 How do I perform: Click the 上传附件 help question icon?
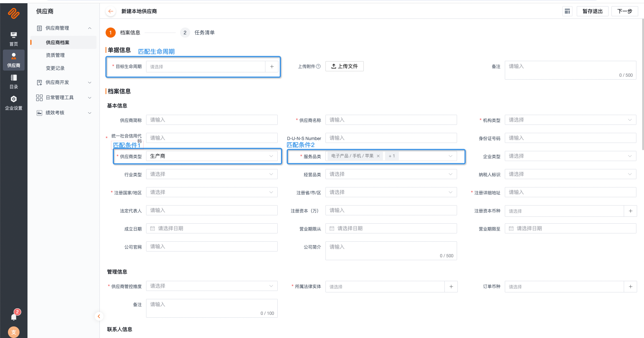[x=319, y=66]
